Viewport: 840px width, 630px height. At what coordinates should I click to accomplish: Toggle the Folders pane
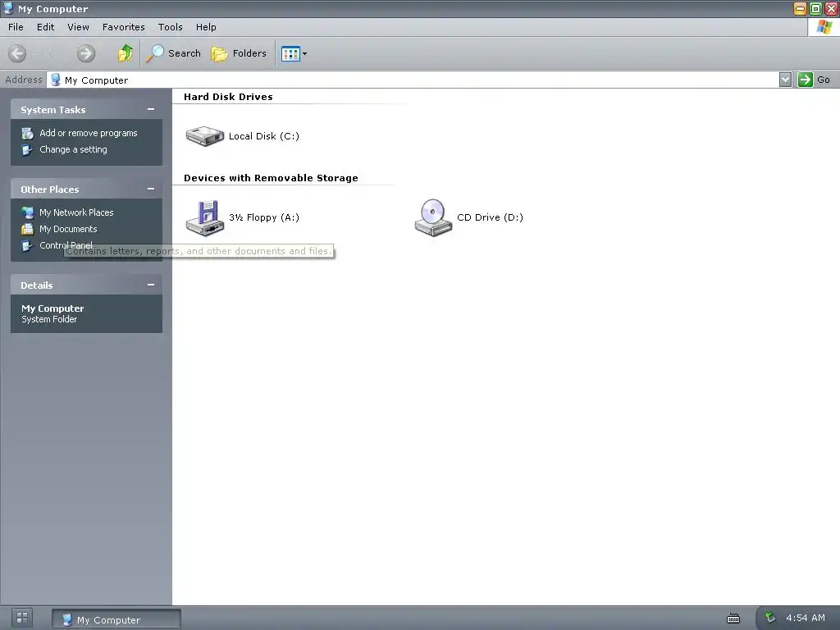tap(239, 53)
